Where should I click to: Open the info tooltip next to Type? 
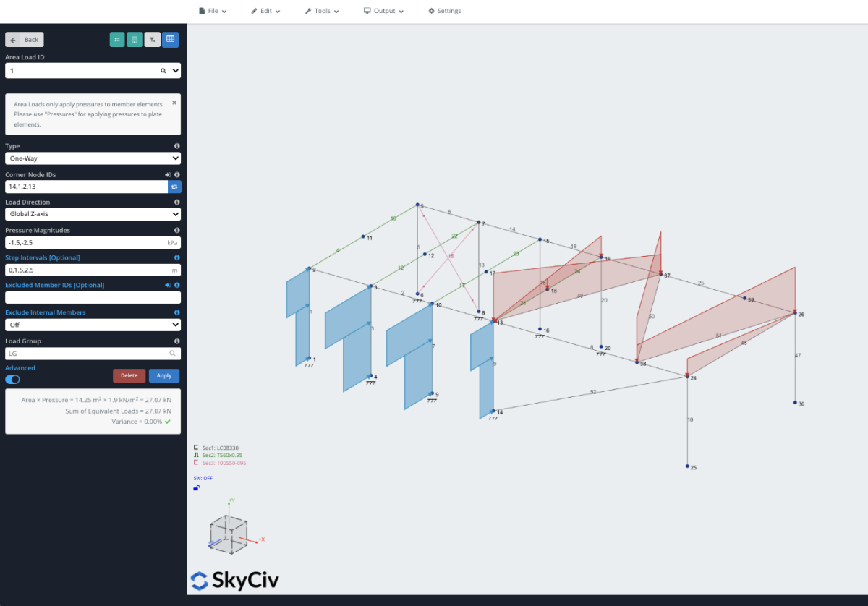178,145
